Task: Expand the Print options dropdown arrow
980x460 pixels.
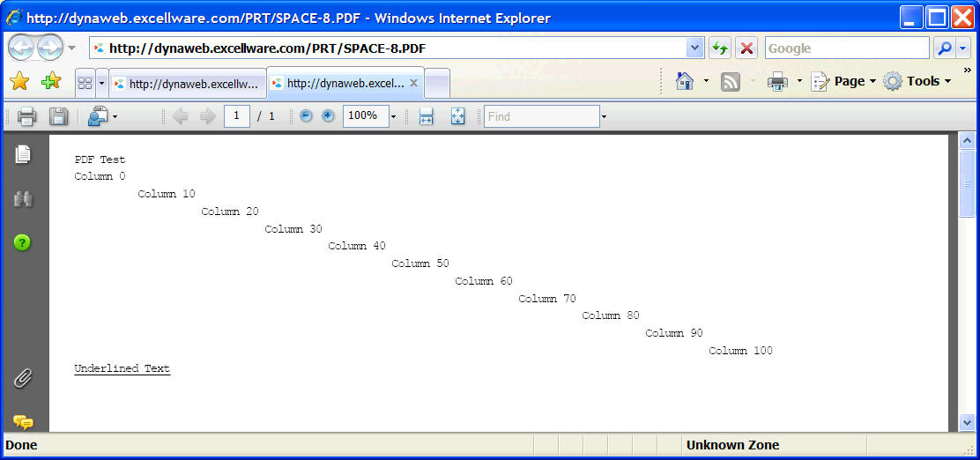Action: (x=798, y=81)
